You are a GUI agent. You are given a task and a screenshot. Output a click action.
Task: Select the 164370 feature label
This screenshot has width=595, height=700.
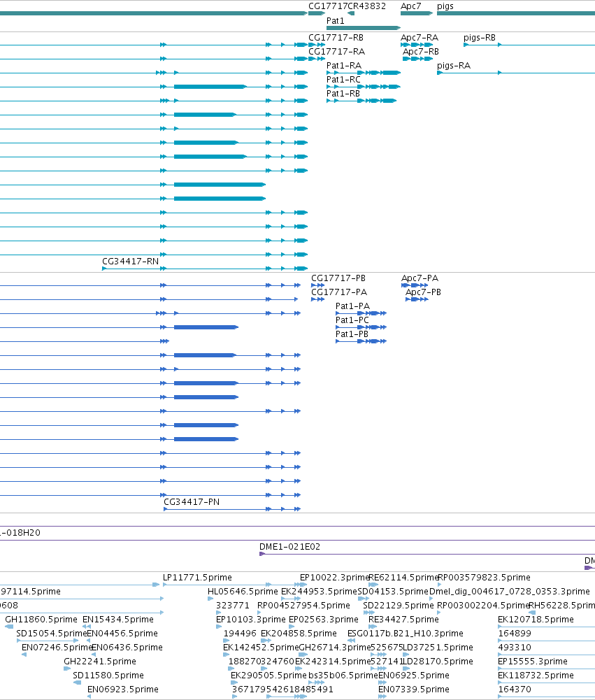(x=514, y=690)
